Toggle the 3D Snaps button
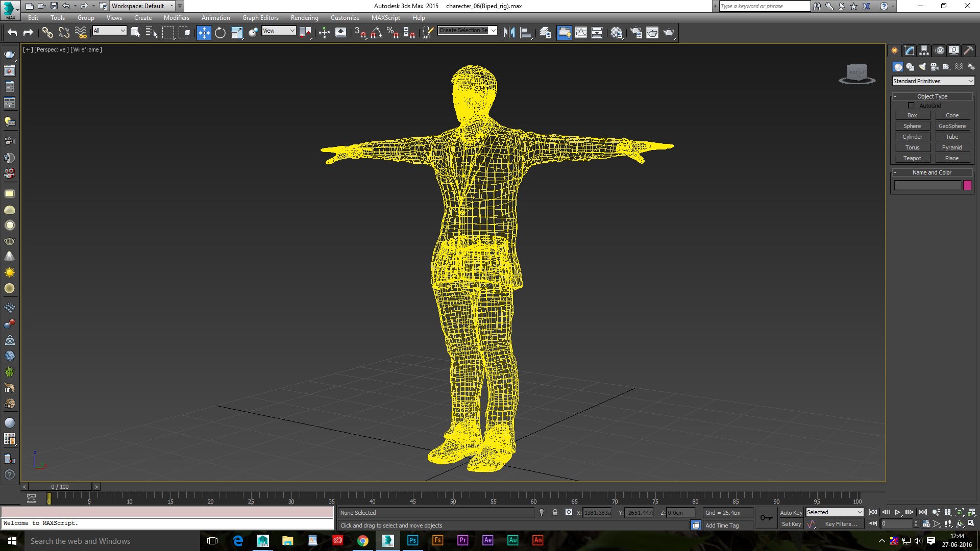980x551 pixels. click(x=360, y=33)
